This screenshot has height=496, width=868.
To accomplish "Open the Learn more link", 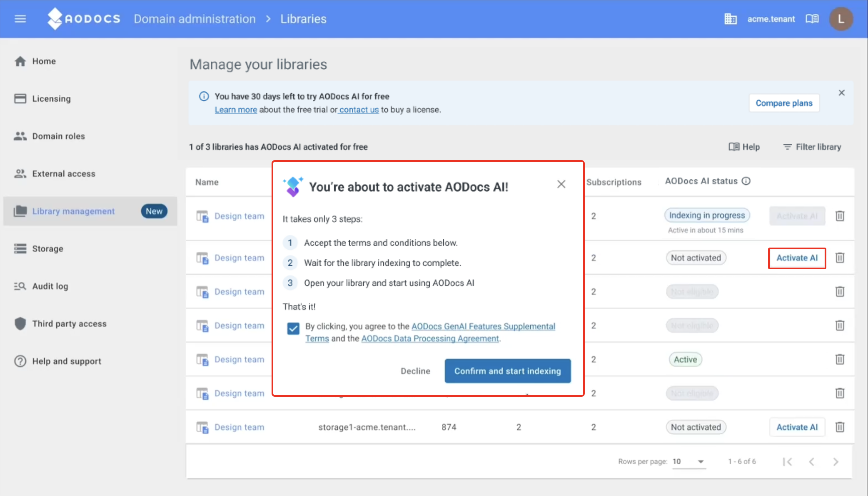I will tap(236, 110).
